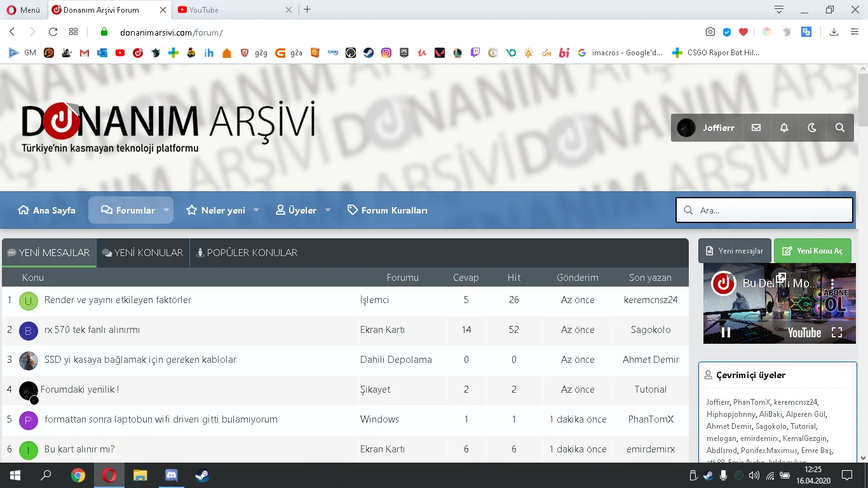Open the Steam bookmark in bookmarks bar
The height and width of the screenshot is (488, 868).
click(369, 53)
